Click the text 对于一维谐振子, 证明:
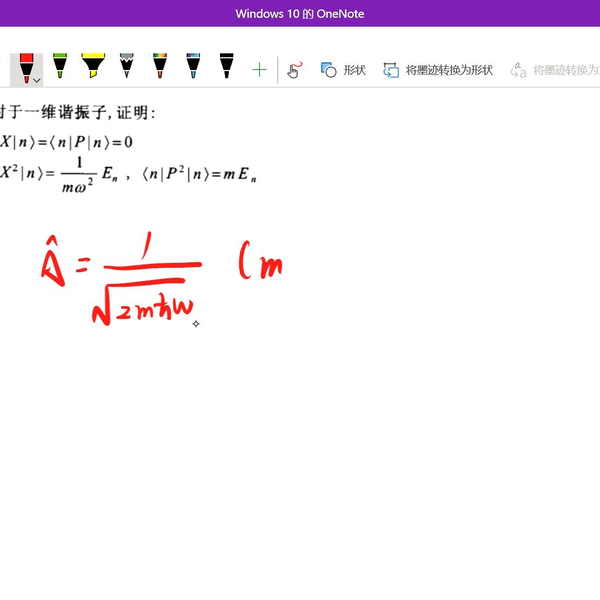This screenshot has height=600, width=600. point(78,112)
